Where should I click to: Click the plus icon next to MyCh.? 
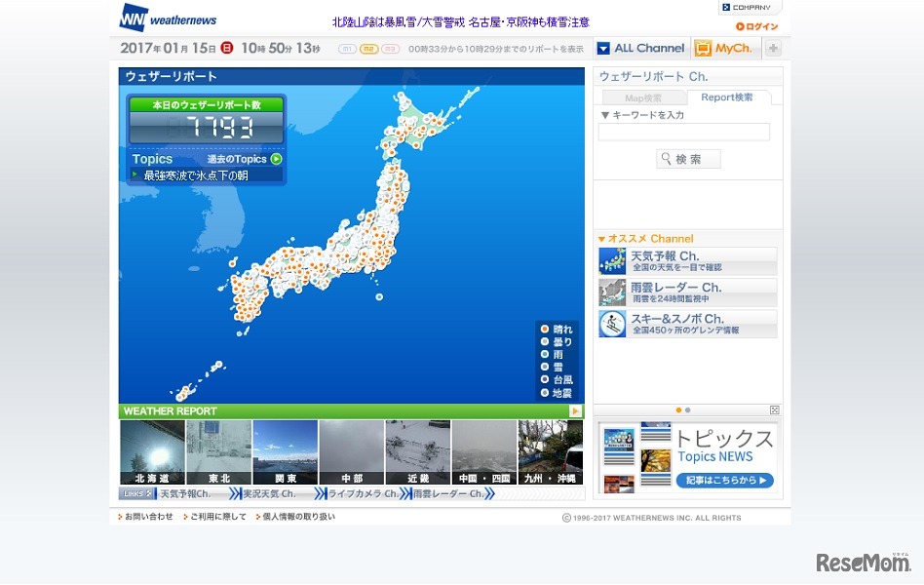(x=773, y=48)
